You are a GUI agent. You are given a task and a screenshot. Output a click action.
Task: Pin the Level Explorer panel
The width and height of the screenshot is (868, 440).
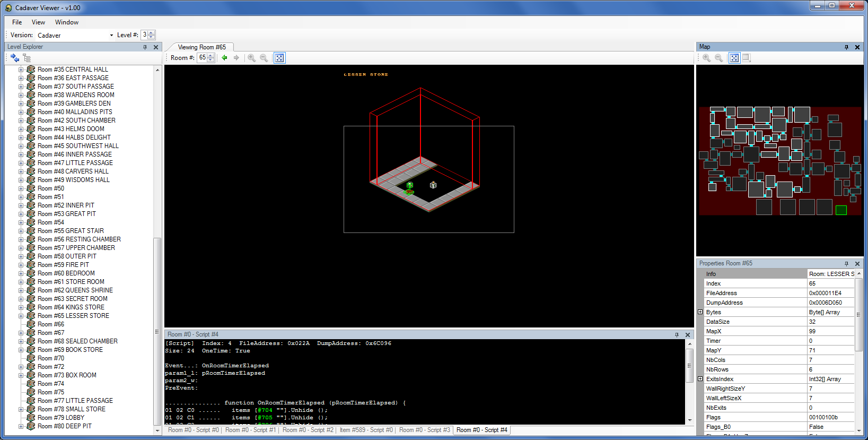tap(145, 47)
